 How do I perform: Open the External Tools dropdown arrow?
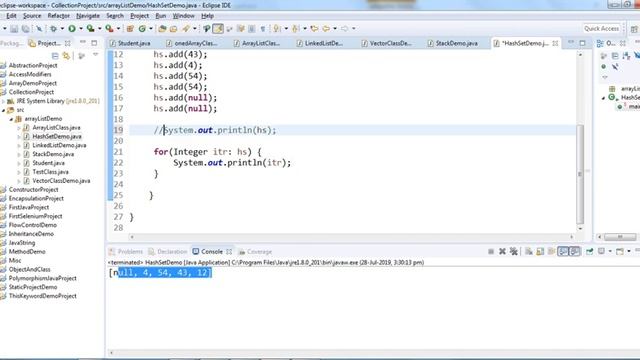[x=118, y=29]
